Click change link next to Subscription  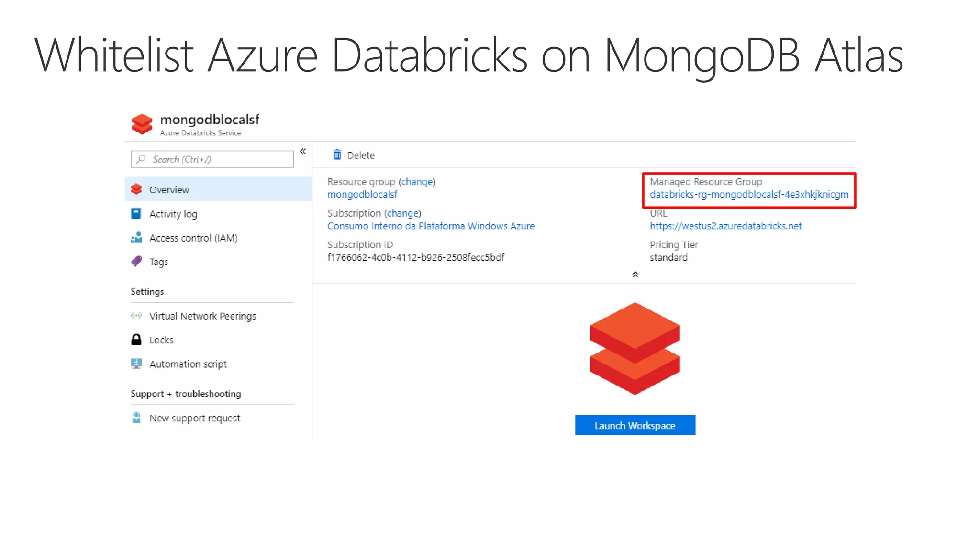click(x=402, y=213)
